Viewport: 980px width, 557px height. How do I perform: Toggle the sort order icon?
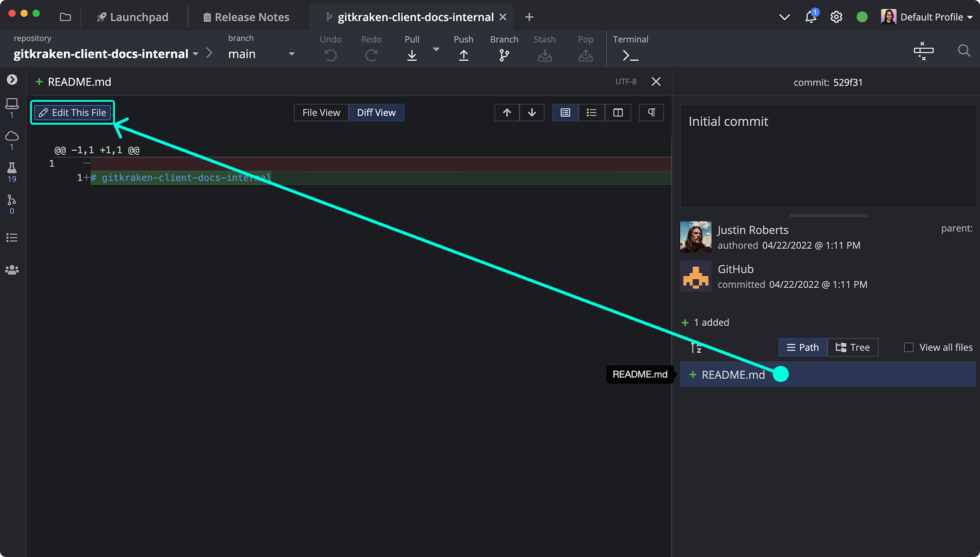[x=696, y=347]
